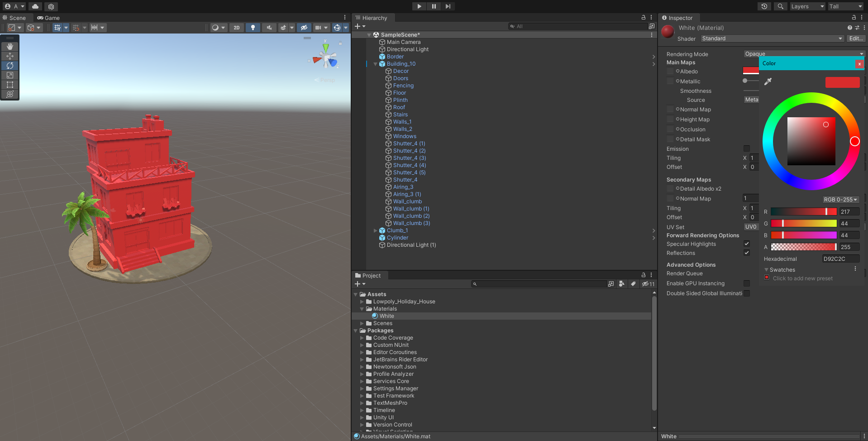Open the RGB 0-255 mode dropdown
The image size is (868, 441).
(x=840, y=200)
